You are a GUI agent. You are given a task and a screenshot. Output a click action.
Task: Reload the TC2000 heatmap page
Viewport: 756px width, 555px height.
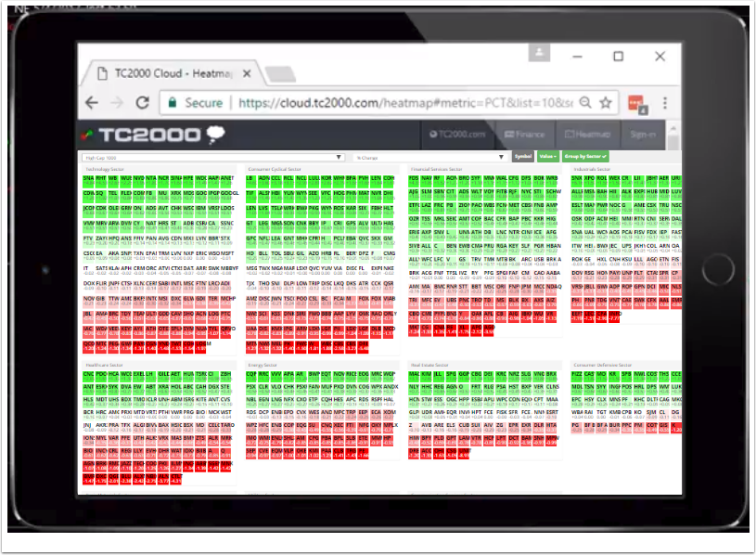(142, 102)
